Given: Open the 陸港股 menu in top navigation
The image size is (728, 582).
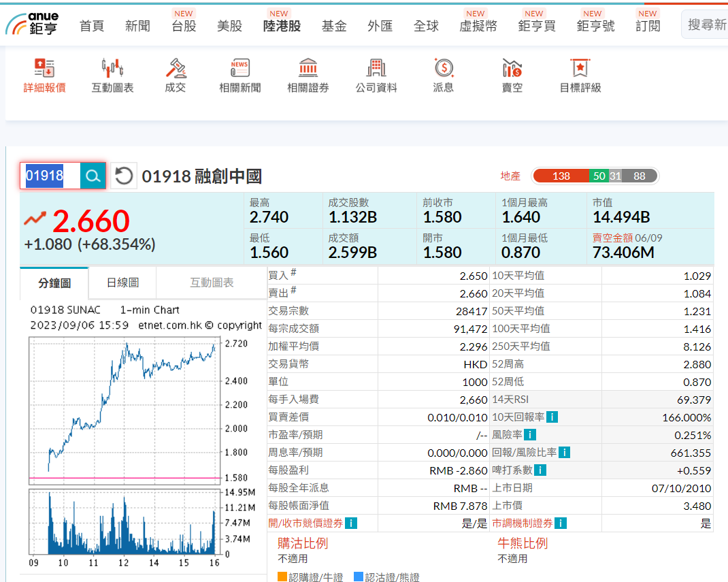Looking at the screenshot, I should tap(282, 26).
